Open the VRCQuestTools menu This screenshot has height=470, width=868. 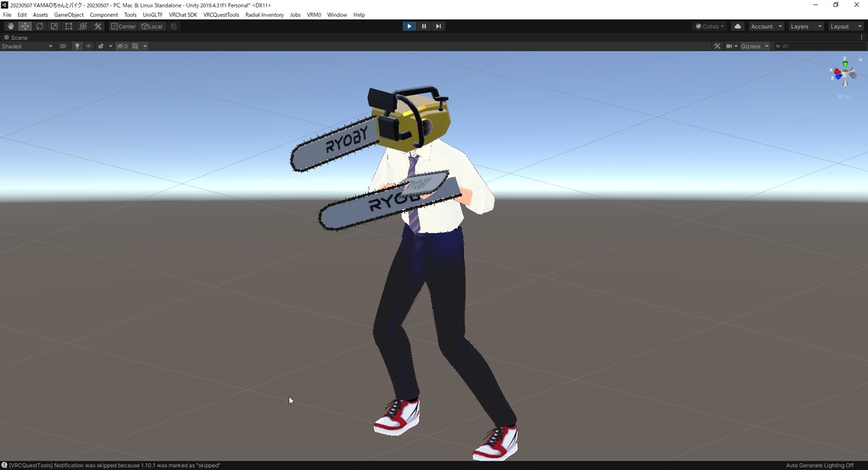[221, 15]
